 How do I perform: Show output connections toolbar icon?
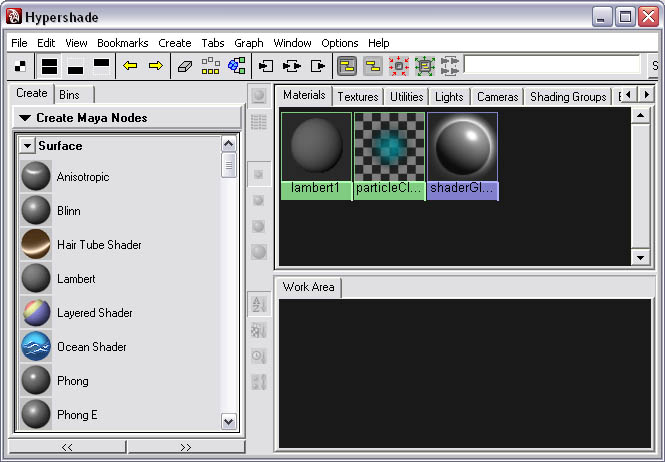pyautogui.click(x=318, y=66)
